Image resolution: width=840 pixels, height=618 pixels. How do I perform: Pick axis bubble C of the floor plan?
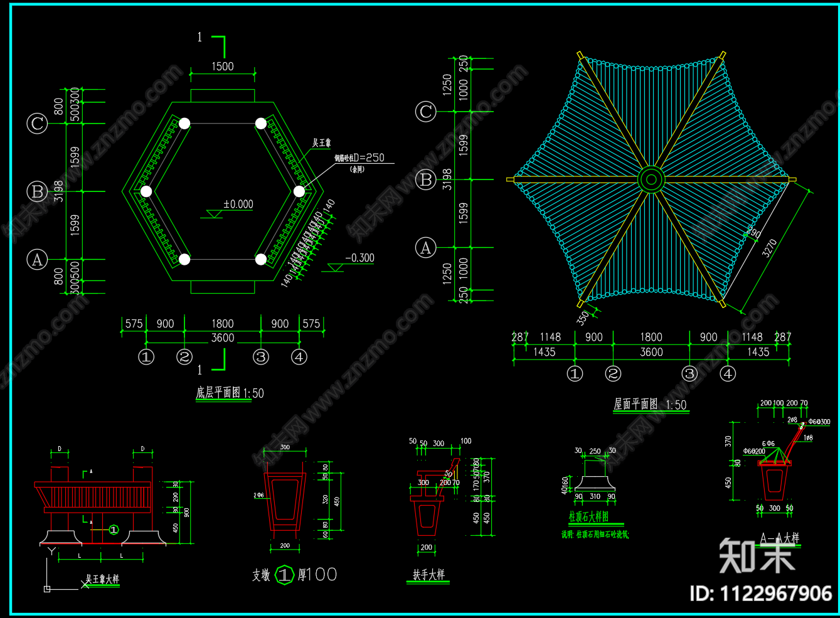pos(37,123)
